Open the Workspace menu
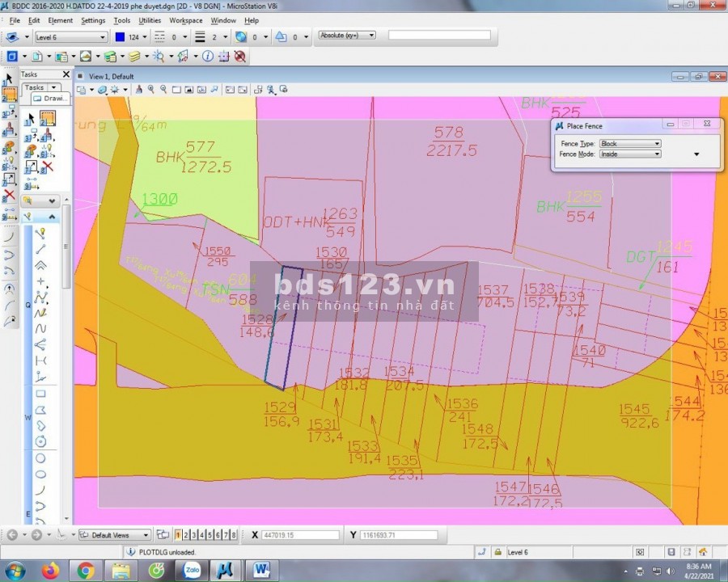 click(186, 20)
